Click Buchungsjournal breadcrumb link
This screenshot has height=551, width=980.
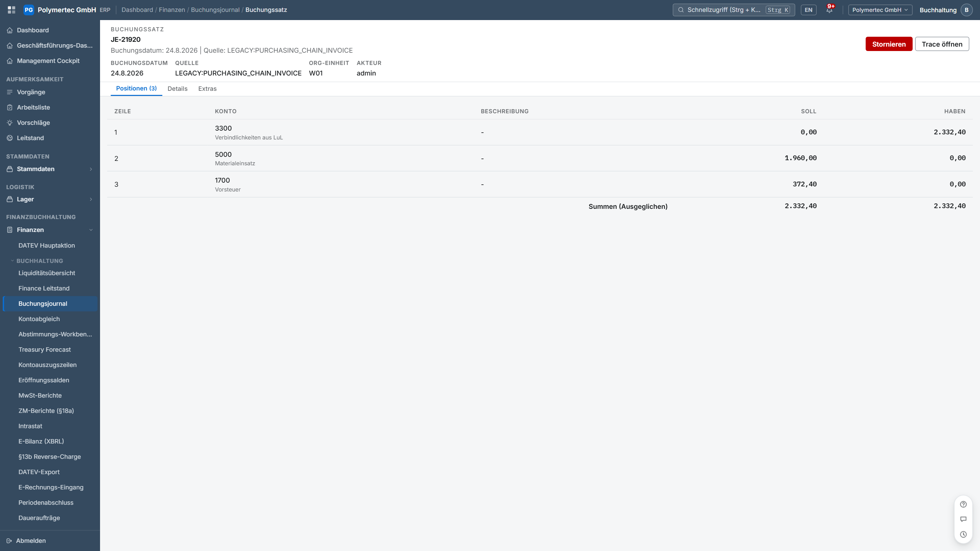pyautogui.click(x=215, y=10)
